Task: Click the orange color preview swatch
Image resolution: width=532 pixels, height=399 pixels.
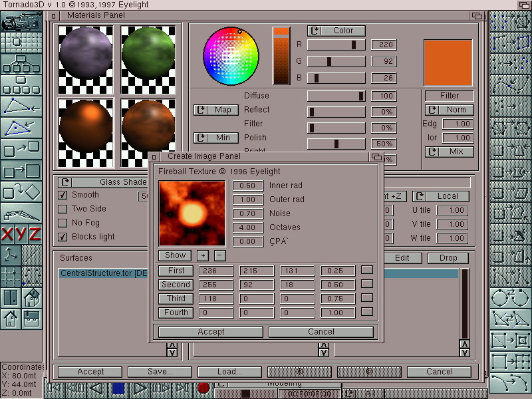Action: [x=448, y=63]
